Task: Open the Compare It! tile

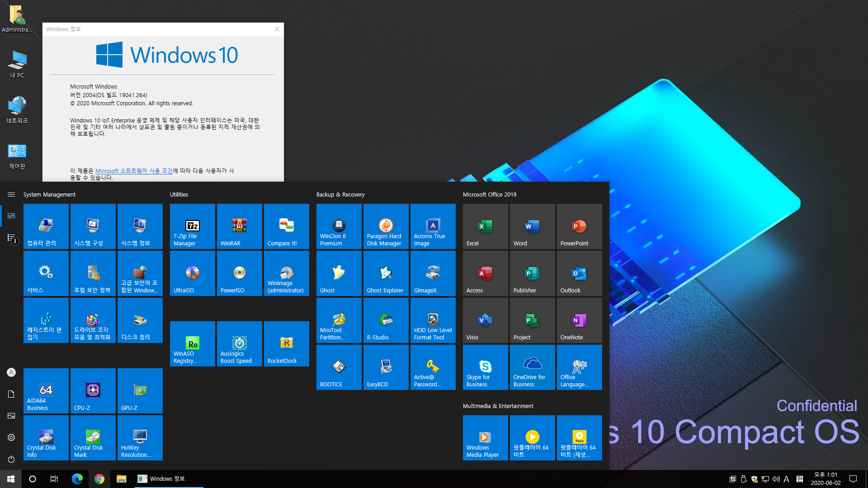Action: [x=287, y=226]
